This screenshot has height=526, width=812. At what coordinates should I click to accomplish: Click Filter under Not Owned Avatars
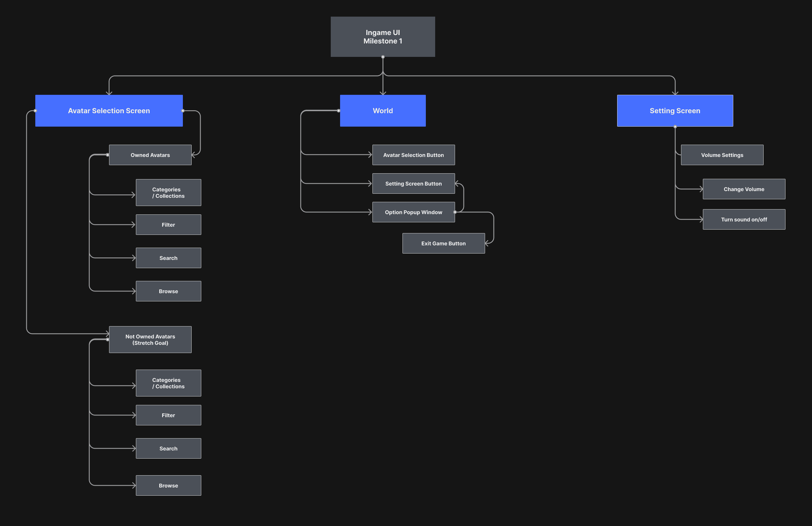(168, 415)
